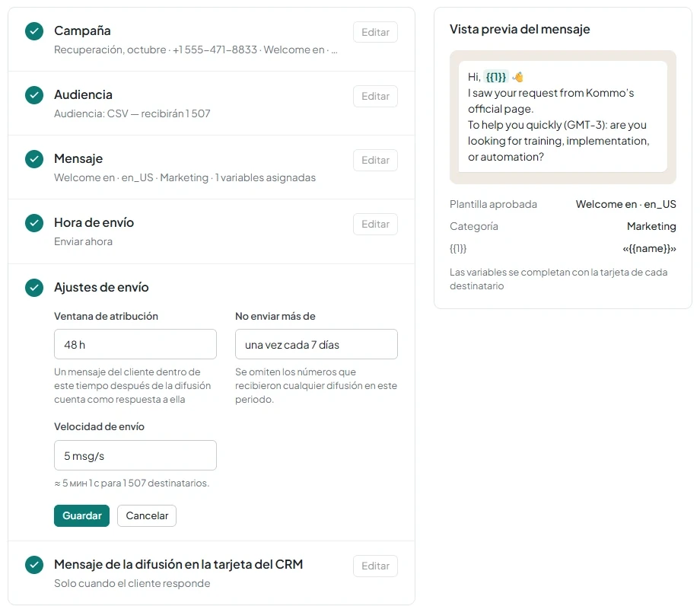Click the checkmark beside Mensaje de la difusión

34,565
